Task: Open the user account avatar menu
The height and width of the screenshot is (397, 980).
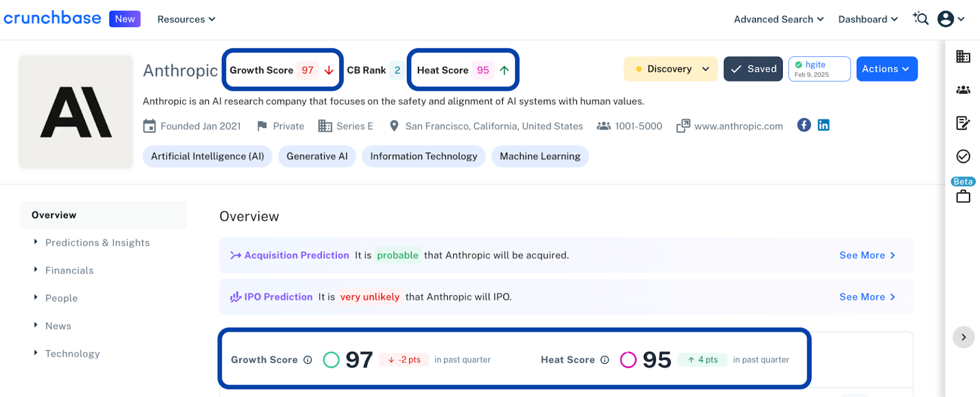Action: 951,19
